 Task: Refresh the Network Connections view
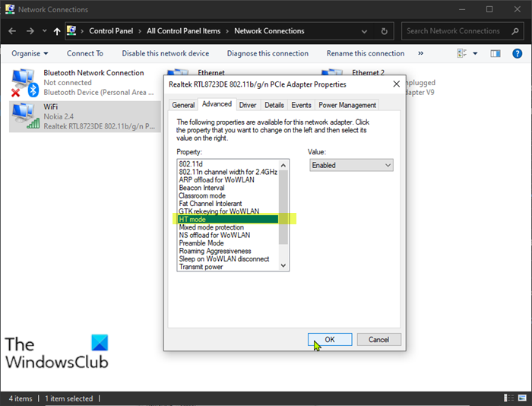pos(384,32)
